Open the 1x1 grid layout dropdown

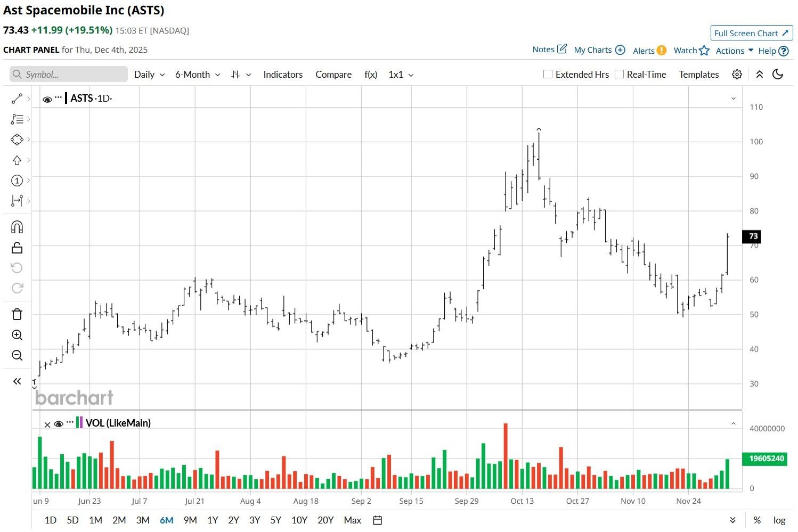[x=401, y=75]
